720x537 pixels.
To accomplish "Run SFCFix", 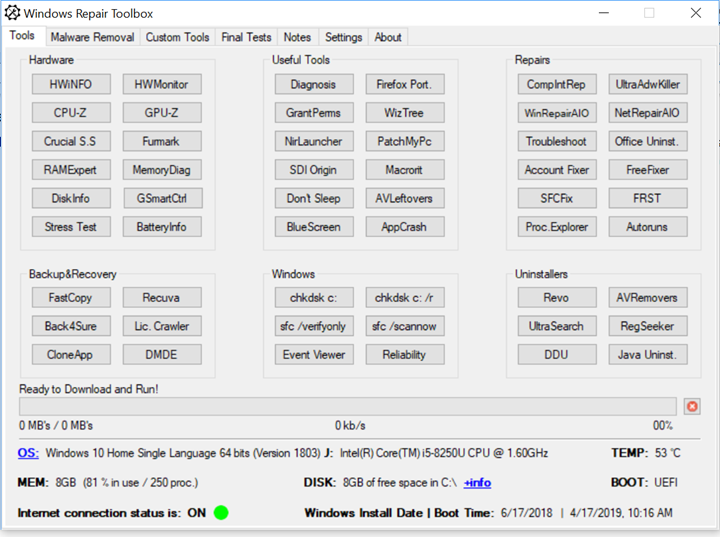I will (x=557, y=198).
